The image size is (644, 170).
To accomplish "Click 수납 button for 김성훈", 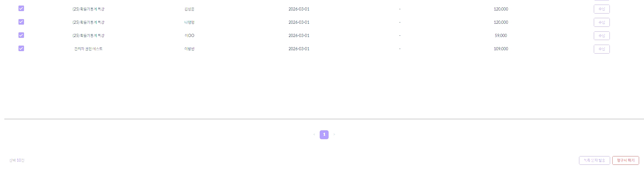I will (601, 9).
